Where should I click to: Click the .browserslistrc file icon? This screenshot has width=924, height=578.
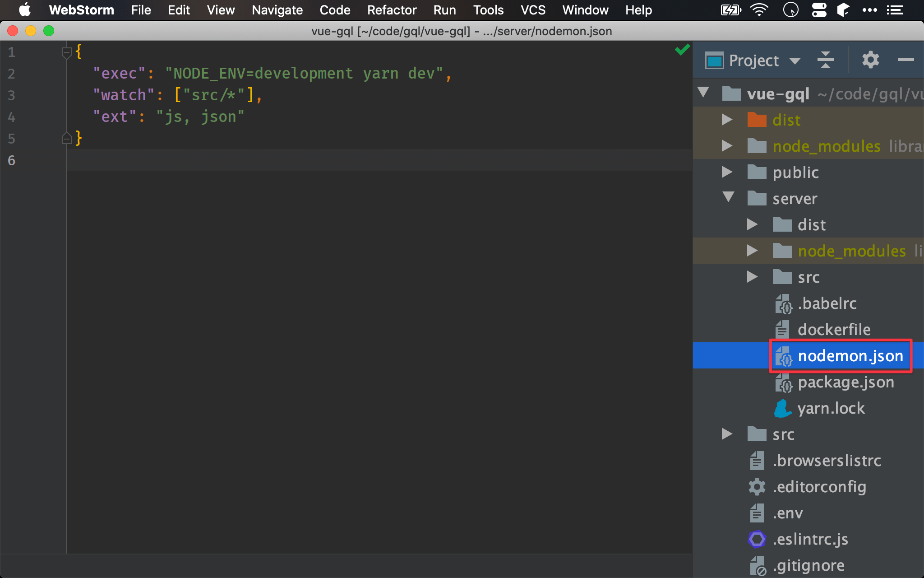pos(757,461)
